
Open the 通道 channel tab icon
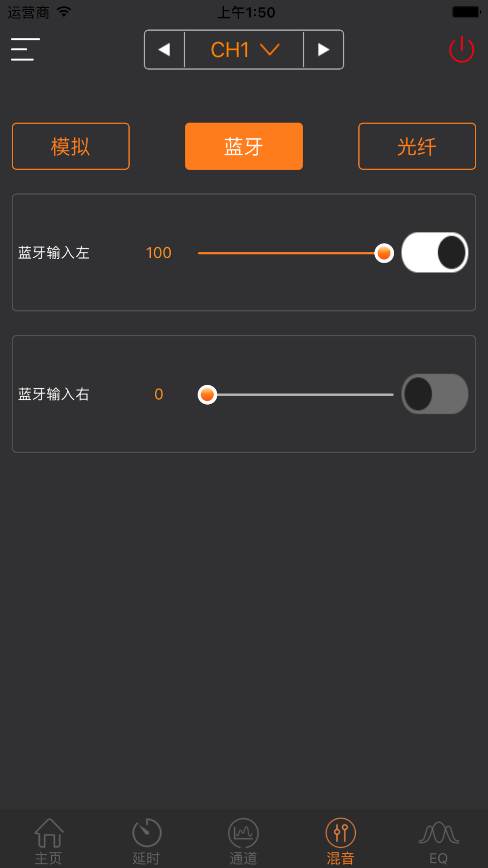(x=243, y=833)
